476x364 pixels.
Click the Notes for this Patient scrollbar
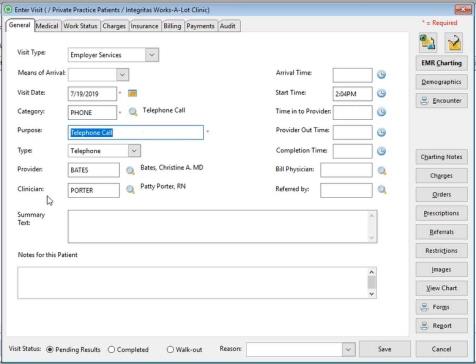pyautogui.click(x=372, y=282)
